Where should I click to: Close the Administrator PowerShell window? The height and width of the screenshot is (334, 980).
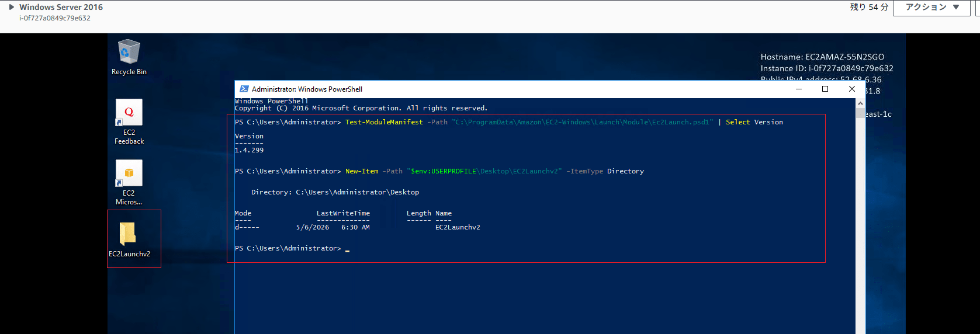pos(852,89)
